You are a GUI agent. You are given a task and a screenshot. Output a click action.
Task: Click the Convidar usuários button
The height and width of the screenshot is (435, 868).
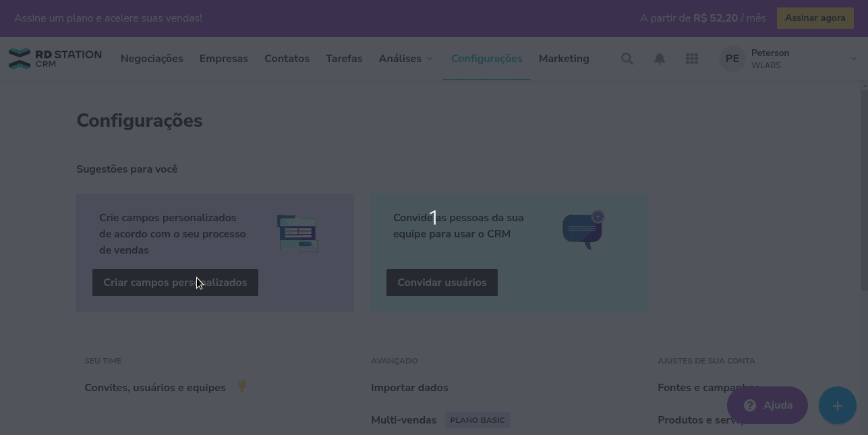click(x=442, y=283)
